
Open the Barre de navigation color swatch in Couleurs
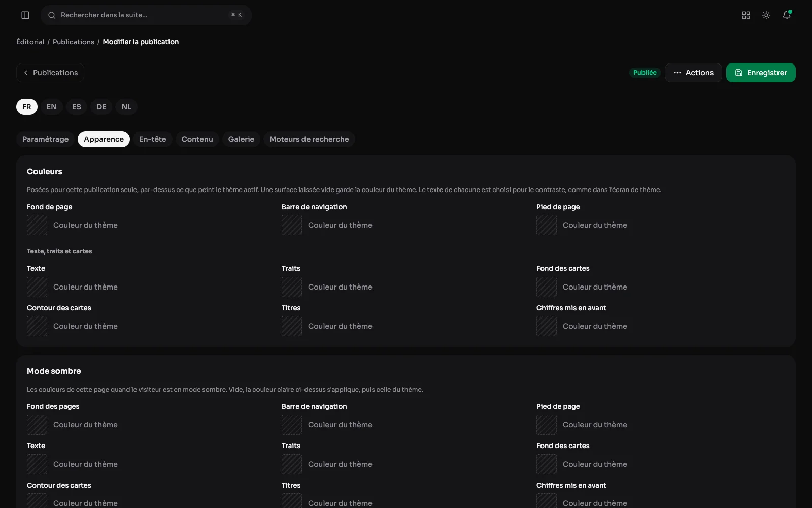(x=292, y=225)
